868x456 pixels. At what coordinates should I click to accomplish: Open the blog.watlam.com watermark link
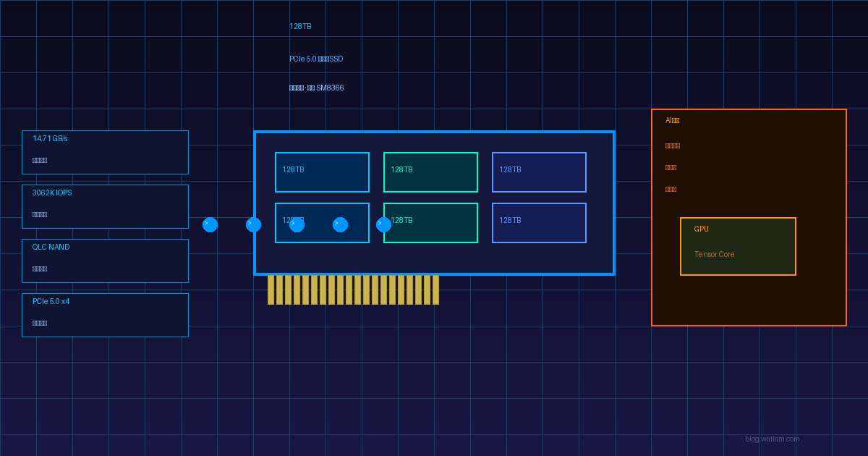coord(772,439)
